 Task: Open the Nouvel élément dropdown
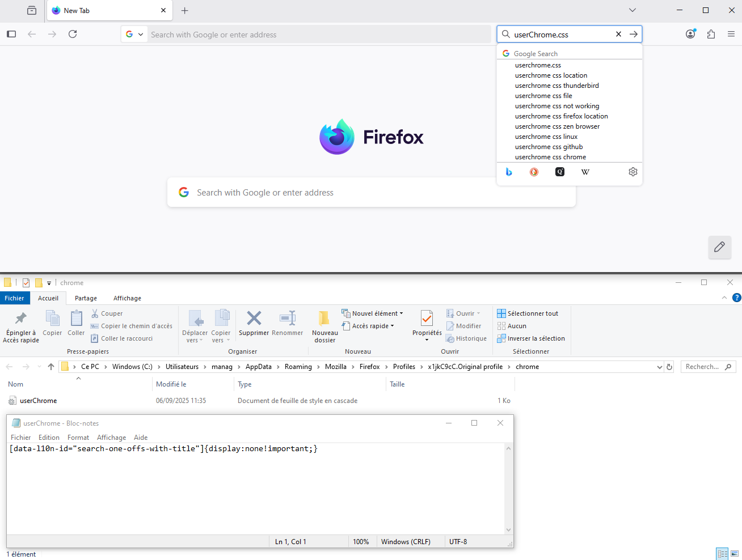[372, 313]
